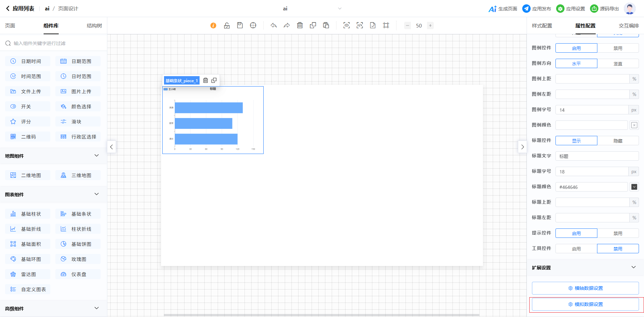Set legend direction to 竖直
The height and width of the screenshot is (317, 644).
tap(618, 64)
